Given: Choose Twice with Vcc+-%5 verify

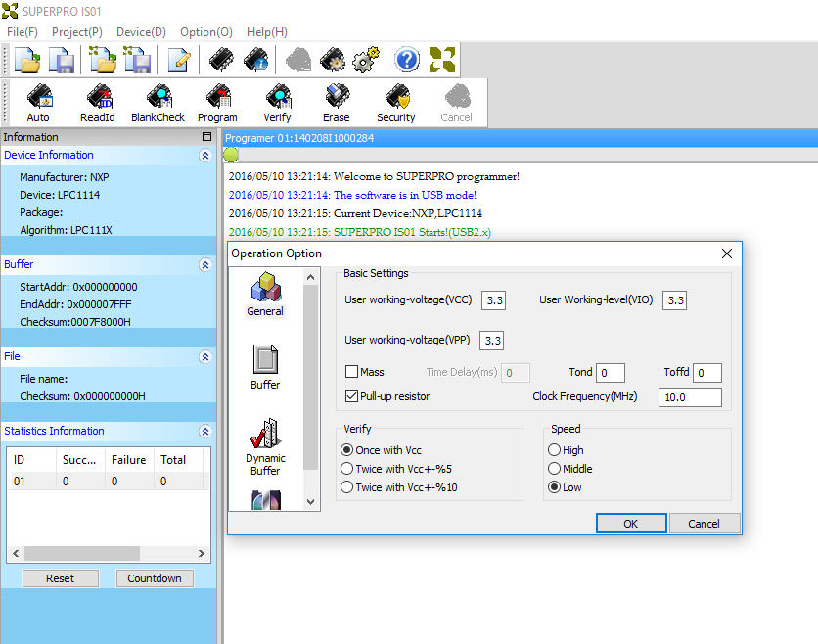Looking at the screenshot, I should pyautogui.click(x=347, y=469).
